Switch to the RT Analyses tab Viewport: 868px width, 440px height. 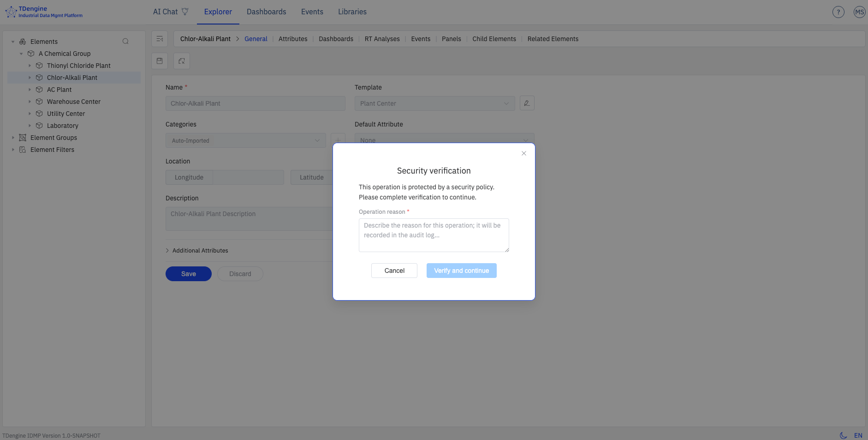pos(382,39)
